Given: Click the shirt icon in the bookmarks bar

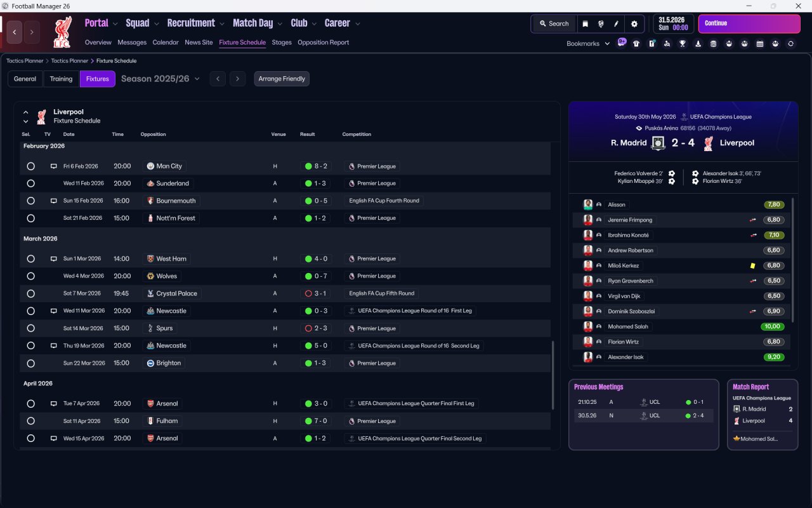Looking at the screenshot, I should coord(636,44).
